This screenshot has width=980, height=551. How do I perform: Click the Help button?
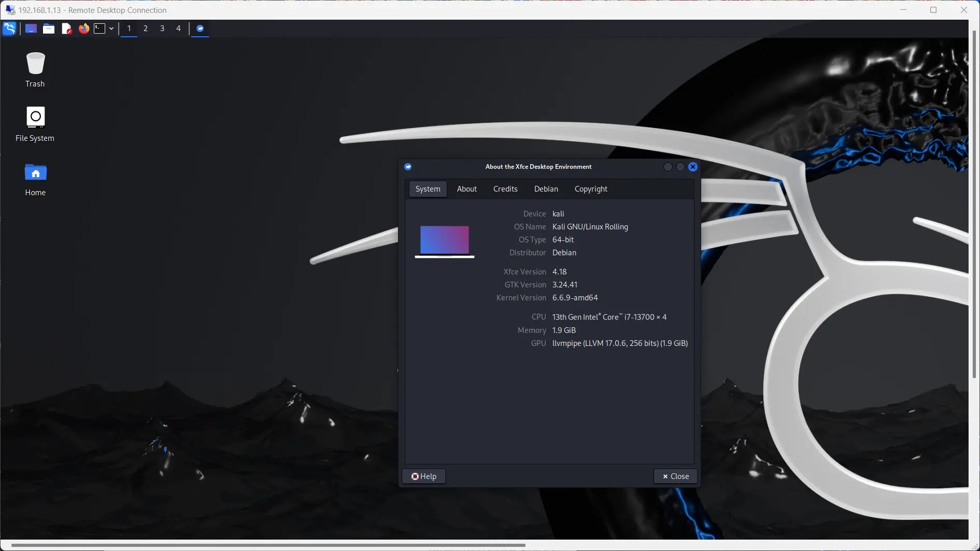pyautogui.click(x=423, y=476)
